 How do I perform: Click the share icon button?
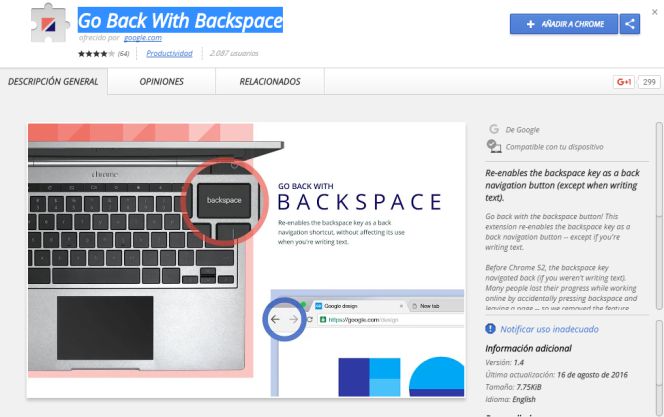tap(630, 24)
